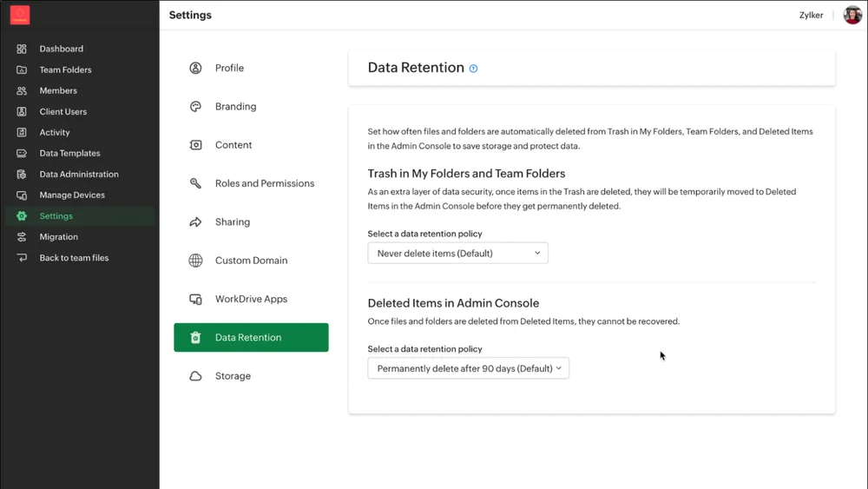Open the Data Administration menu item
Screen dimensions: 868x489
pos(80,174)
